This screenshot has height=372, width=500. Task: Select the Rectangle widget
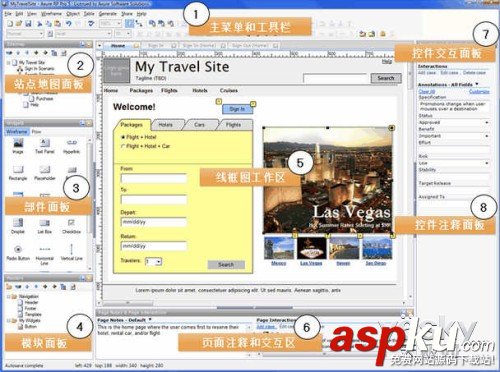coord(18,173)
